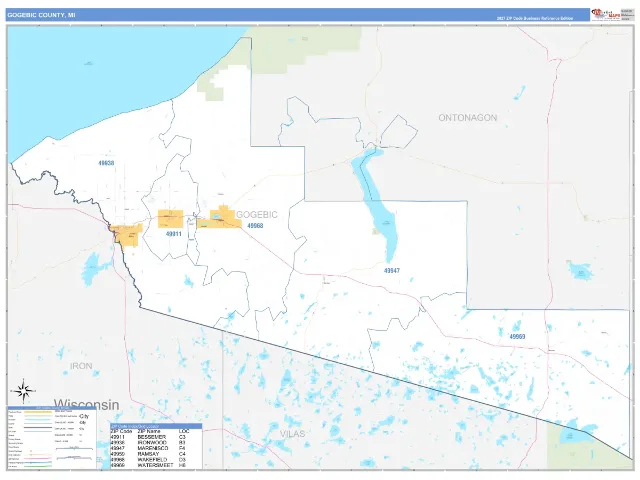The width and height of the screenshot is (640, 480).
Task: Select the ONTONAGON county label
Action: pyautogui.click(x=467, y=118)
